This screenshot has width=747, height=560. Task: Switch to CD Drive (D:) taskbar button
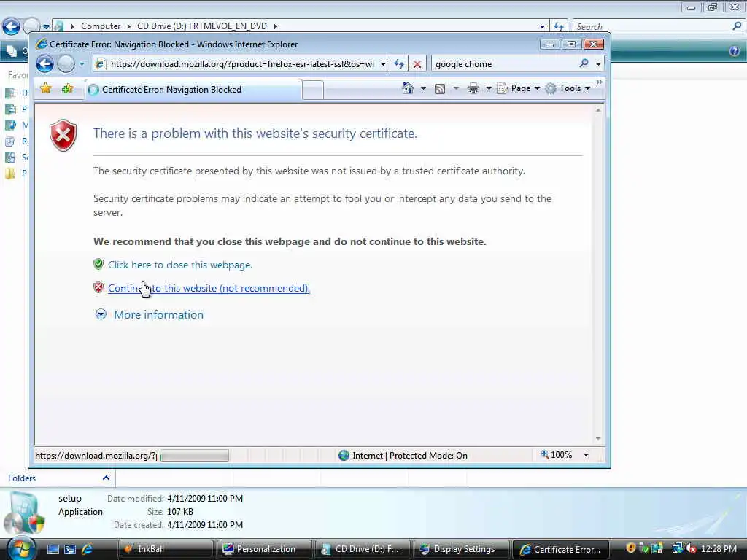(x=363, y=549)
